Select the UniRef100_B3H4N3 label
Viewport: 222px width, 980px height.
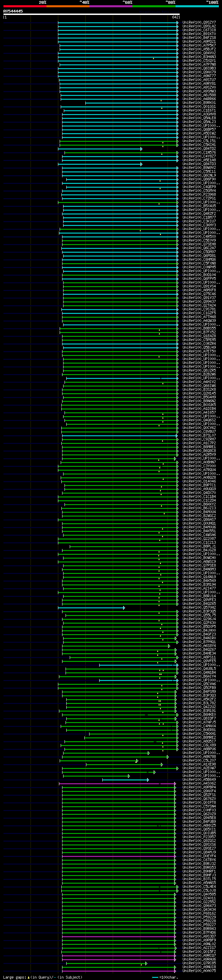coord(199,57)
